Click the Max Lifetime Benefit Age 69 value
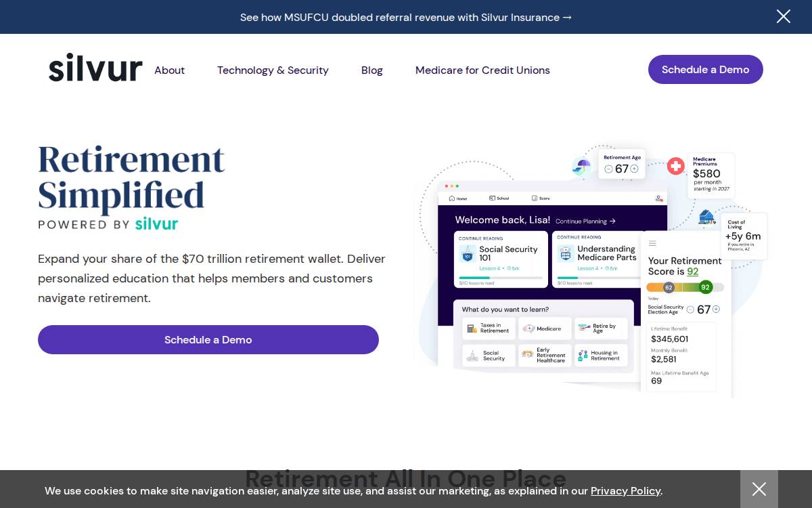 pyautogui.click(x=656, y=381)
